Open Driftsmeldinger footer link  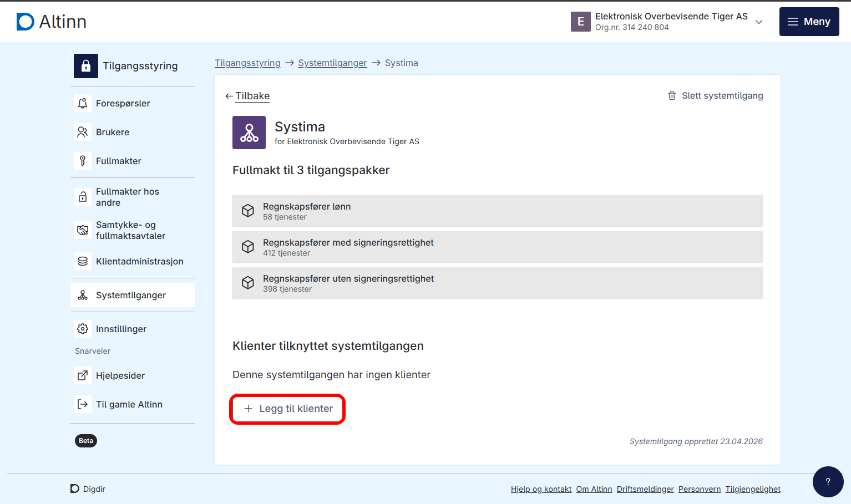(x=645, y=489)
